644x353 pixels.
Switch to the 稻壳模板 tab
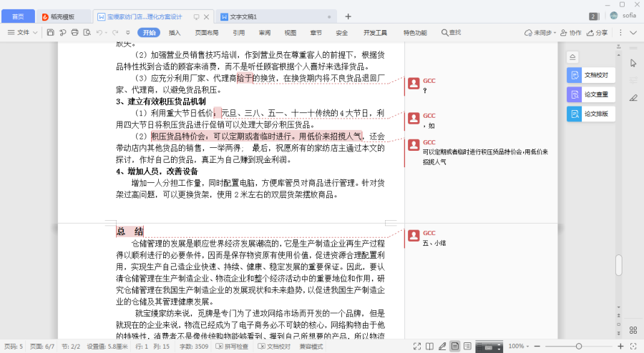[63, 16]
